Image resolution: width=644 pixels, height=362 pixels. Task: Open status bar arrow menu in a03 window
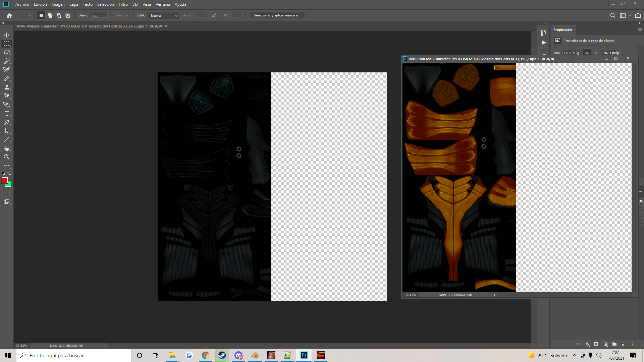point(494,295)
